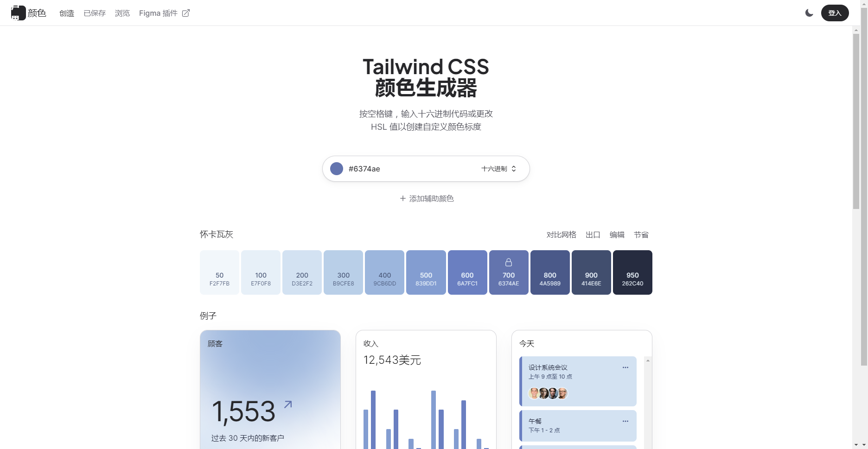
Task: Select the 400 swatch 9CB6DD
Action: [x=384, y=272]
